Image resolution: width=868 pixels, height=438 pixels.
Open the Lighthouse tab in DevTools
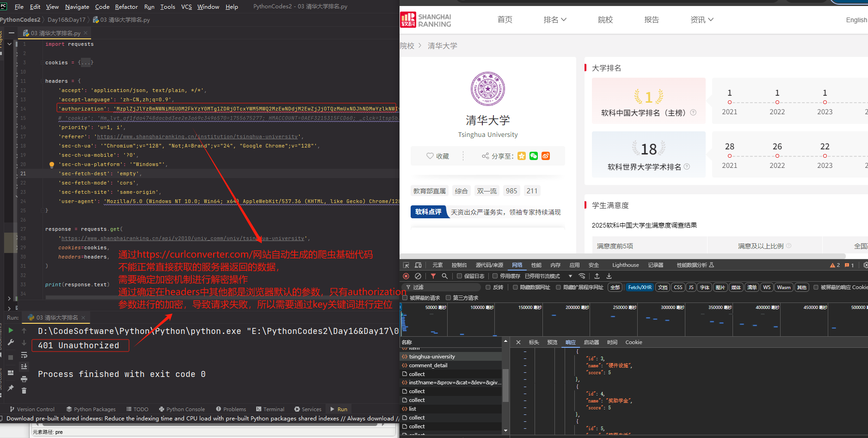pos(625,265)
